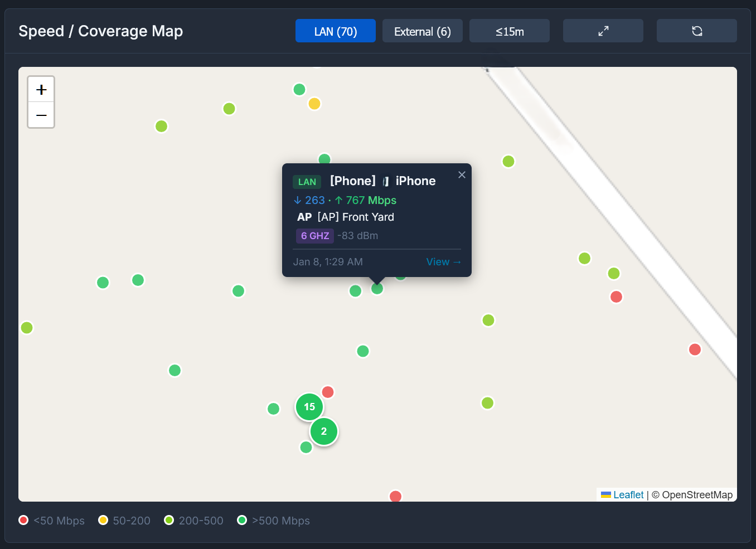Screen dimensions: 756x549
Task: Click the yellow 50-200 legend swatch
Action: (x=103, y=520)
